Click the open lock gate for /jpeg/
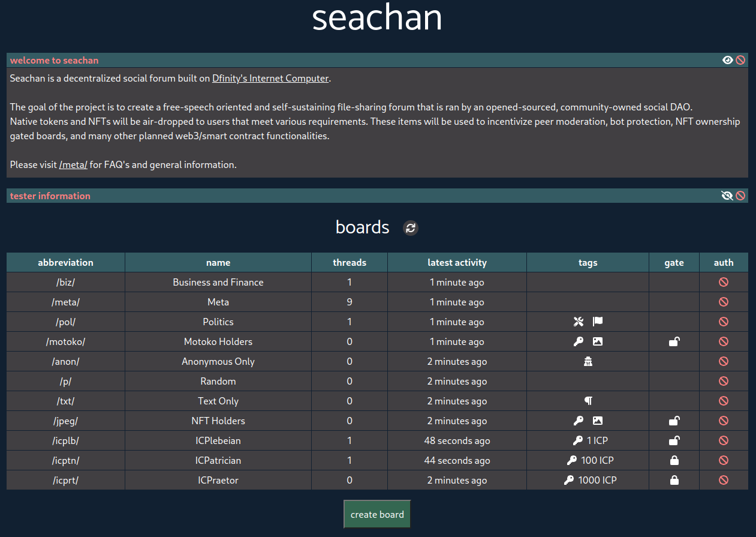The width and height of the screenshot is (756, 537). pyautogui.click(x=674, y=421)
